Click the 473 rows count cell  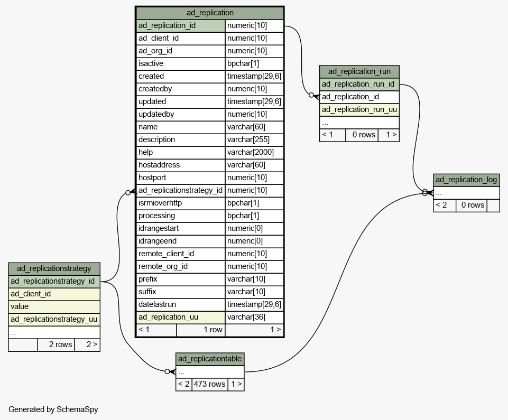point(209,384)
